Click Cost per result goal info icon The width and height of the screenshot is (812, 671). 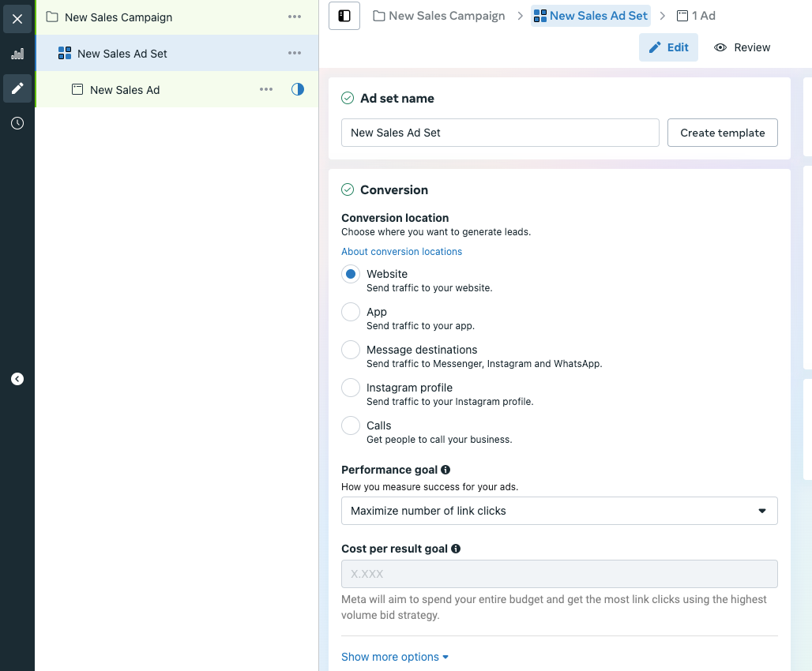click(x=456, y=549)
